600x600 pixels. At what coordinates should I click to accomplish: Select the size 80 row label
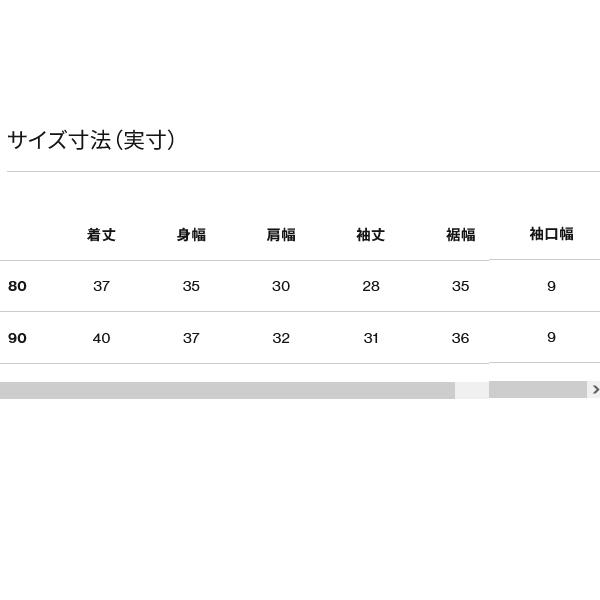17,286
